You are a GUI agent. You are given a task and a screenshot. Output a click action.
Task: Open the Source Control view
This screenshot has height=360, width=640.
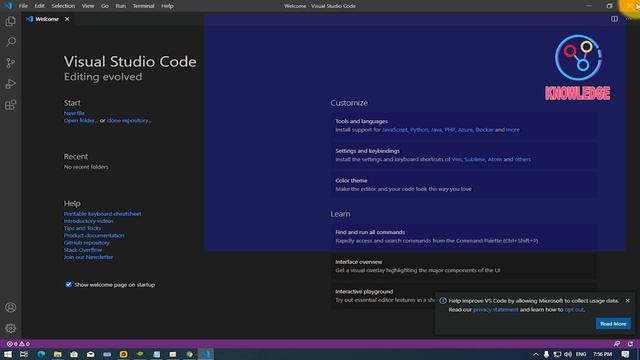point(11,63)
